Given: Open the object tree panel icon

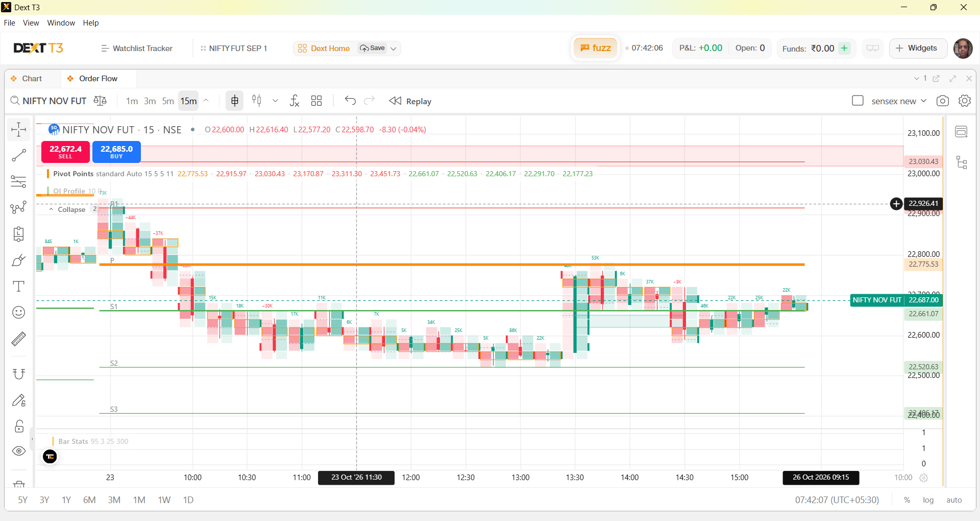Looking at the screenshot, I should [x=962, y=163].
